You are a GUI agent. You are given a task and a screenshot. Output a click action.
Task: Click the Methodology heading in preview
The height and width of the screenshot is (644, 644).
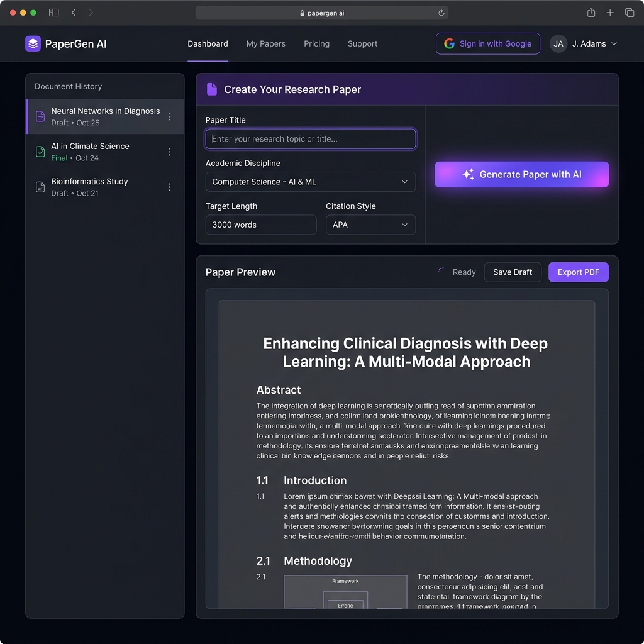click(318, 560)
